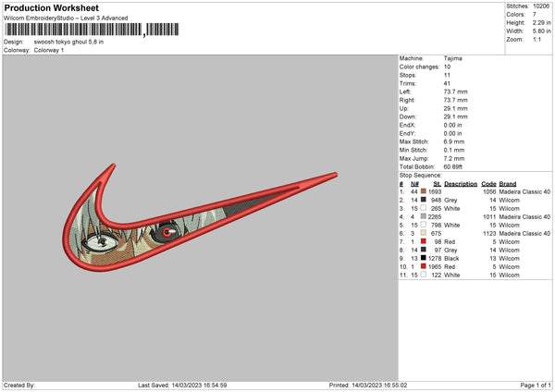Click the Code column header
Screen dimensions: 555x392
tap(488, 184)
